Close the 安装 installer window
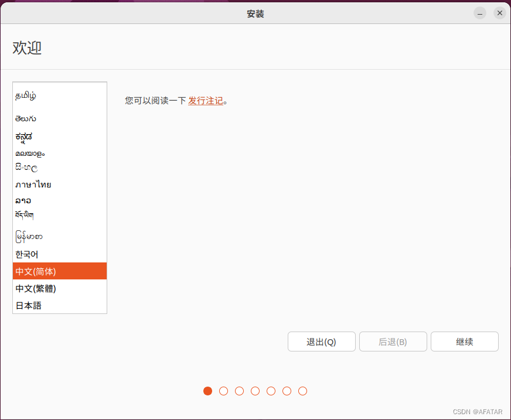The width and height of the screenshot is (511, 420). tap(500, 13)
